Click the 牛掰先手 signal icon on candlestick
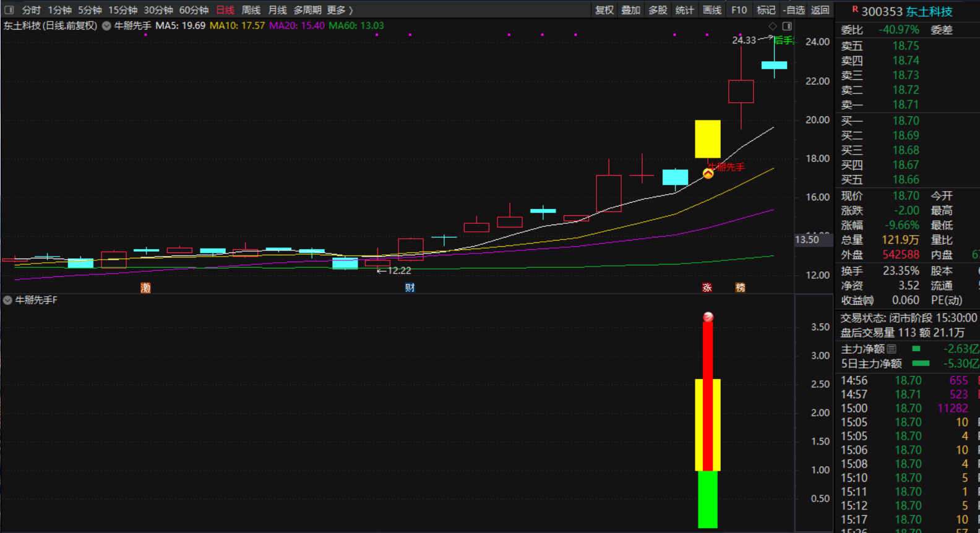 [x=708, y=173]
